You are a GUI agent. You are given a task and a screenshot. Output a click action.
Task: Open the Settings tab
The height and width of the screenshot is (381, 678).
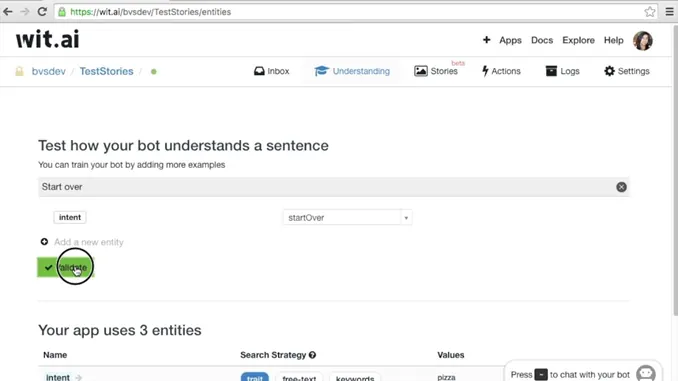[627, 71]
